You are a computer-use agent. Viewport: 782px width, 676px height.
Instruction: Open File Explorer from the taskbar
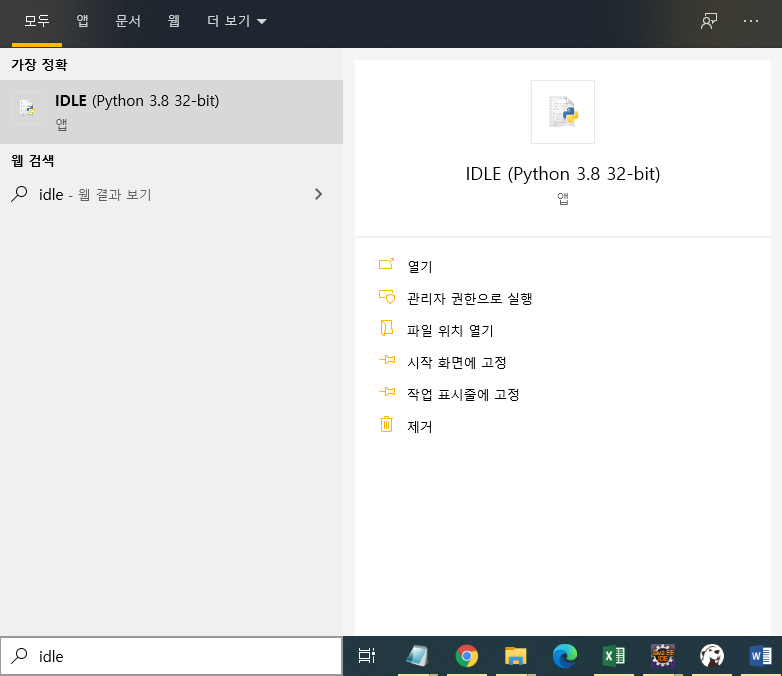[516, 656]
